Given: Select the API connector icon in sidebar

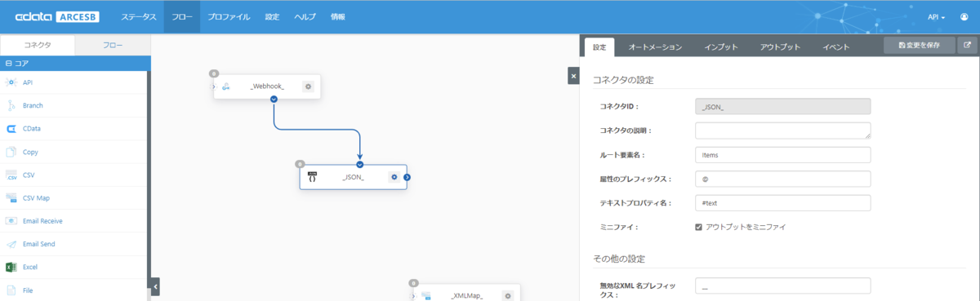Looking at the screenshot, I should [x=11, y=82].
